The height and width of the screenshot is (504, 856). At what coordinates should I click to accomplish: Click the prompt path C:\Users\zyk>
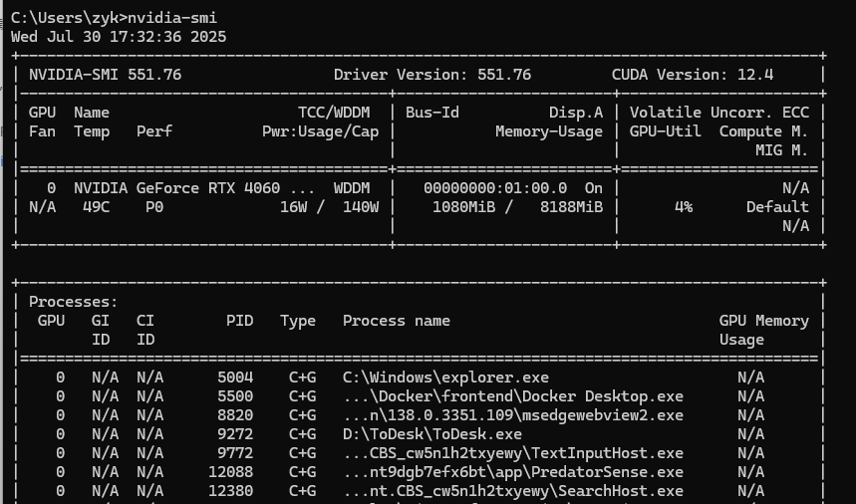pyautogui.click(x=69, y=18)
